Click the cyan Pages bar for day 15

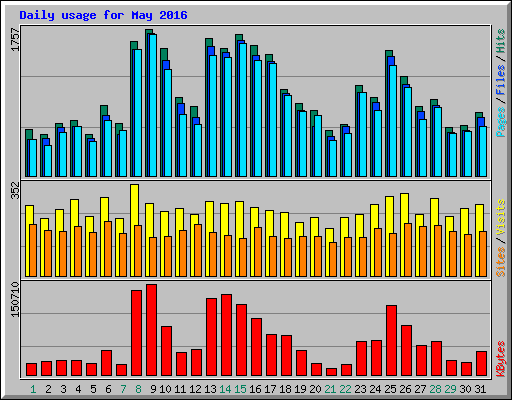click(243, 110)
